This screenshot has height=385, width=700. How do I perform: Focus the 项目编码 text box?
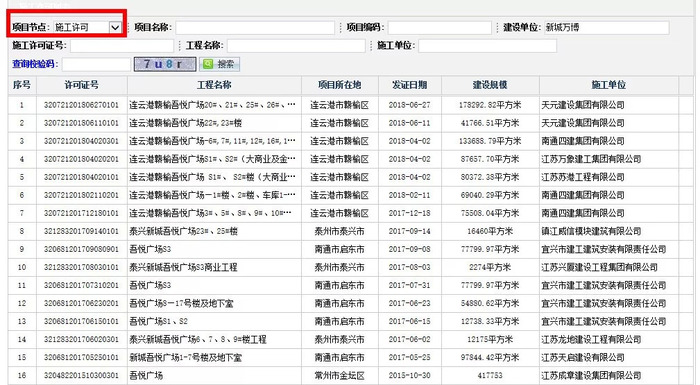point(439,28)
